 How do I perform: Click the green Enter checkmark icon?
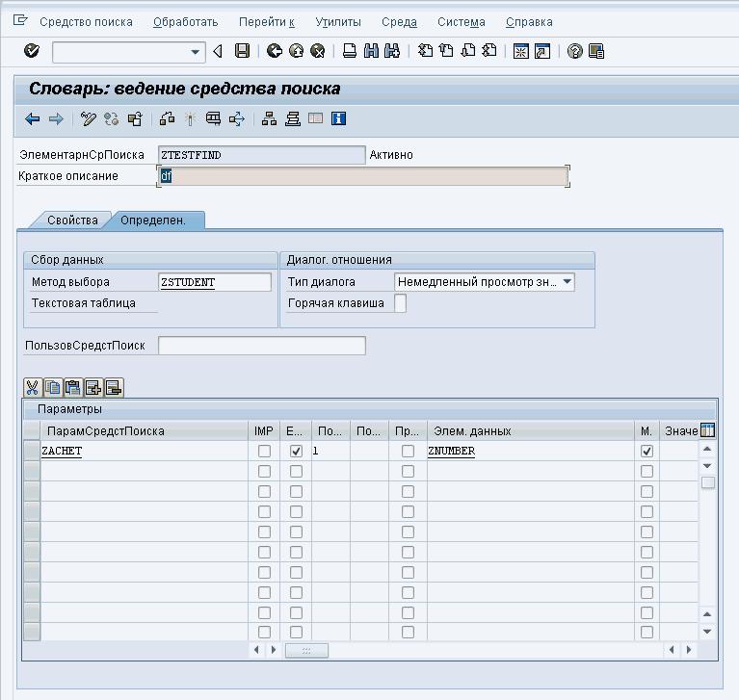[32, 50]
